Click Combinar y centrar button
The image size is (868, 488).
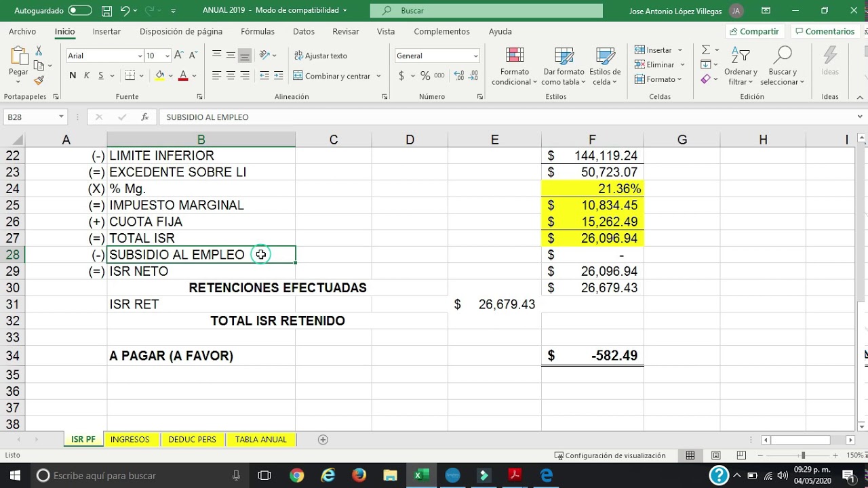coord(332,76)
